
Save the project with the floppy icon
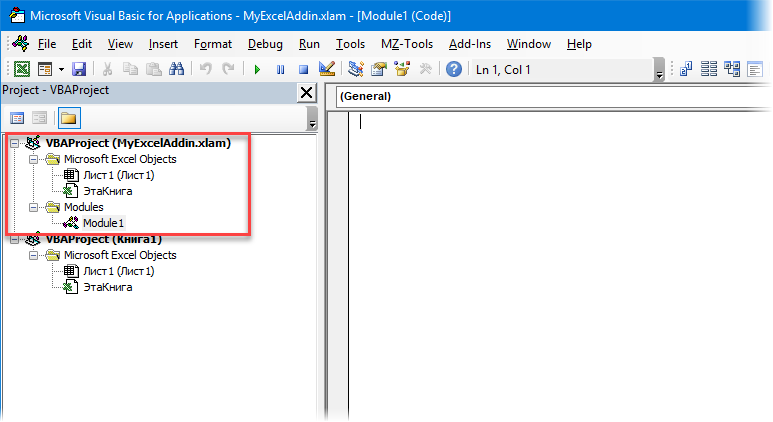click(x=79, y=69)
